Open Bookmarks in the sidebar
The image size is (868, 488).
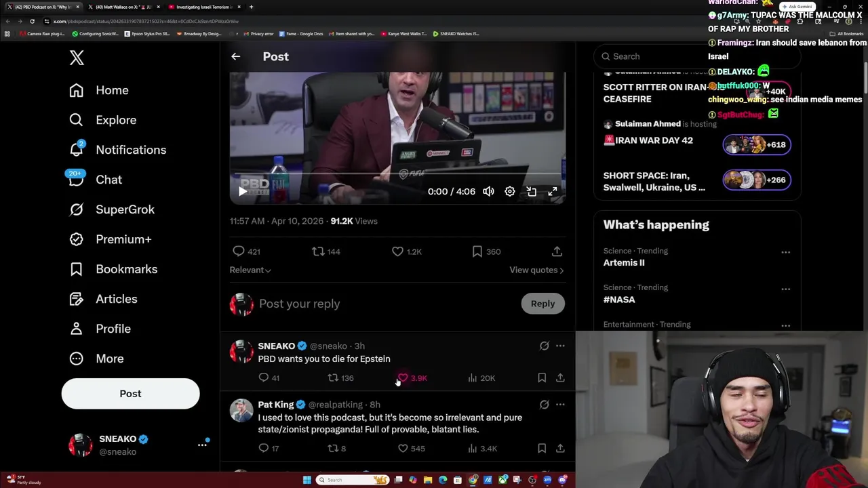pos(113,269)
